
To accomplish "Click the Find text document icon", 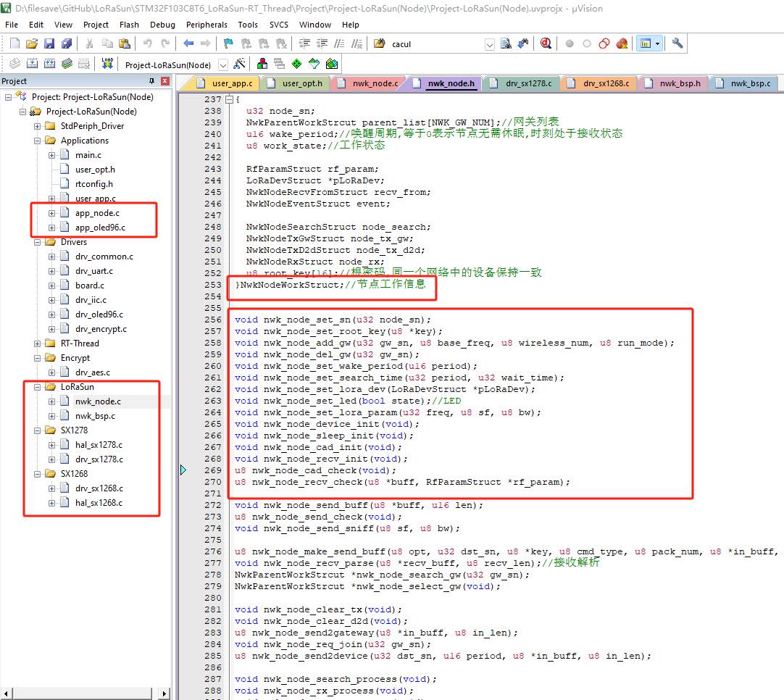I will [506, 43].
